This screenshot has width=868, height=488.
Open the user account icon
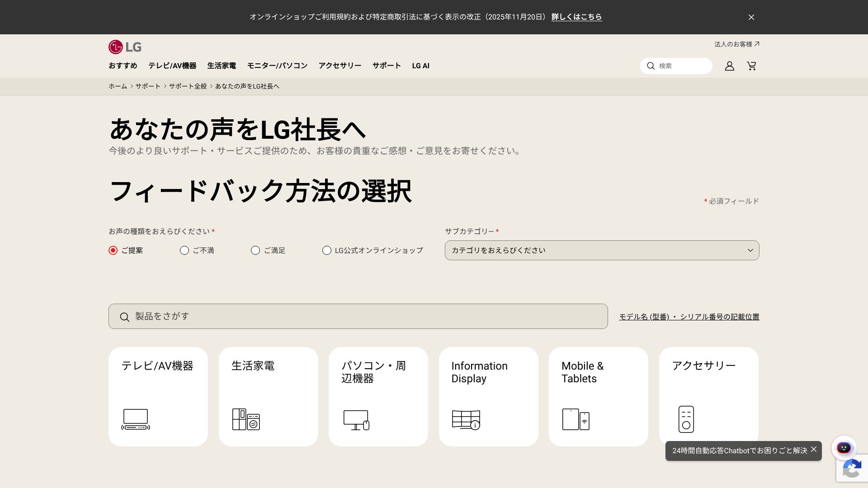point(730,66)
